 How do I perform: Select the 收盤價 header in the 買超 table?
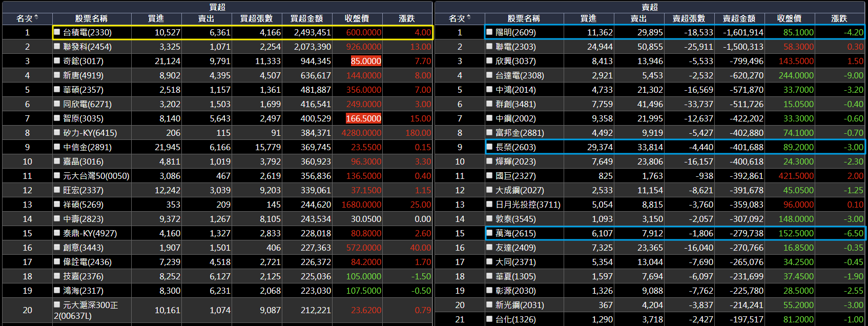pos(357,18)
